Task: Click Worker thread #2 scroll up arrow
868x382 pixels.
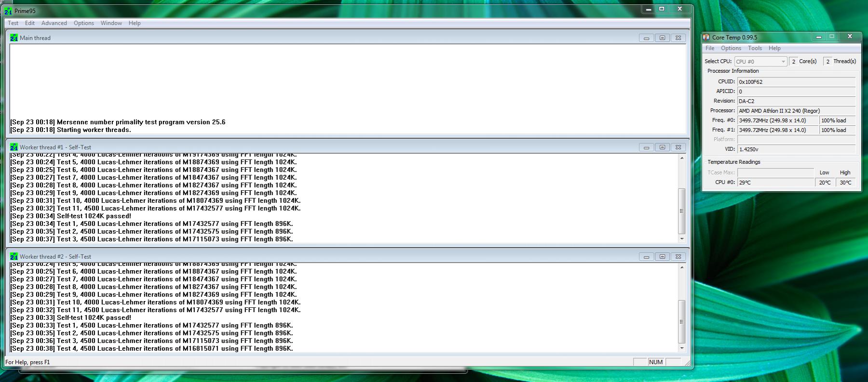Action: [x=682, y=267]
